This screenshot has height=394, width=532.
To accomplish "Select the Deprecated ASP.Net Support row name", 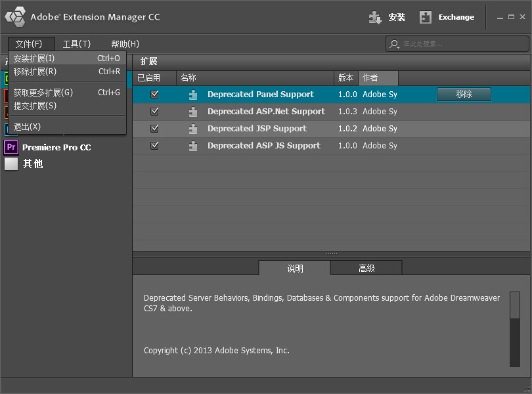I will coord(267,112).
